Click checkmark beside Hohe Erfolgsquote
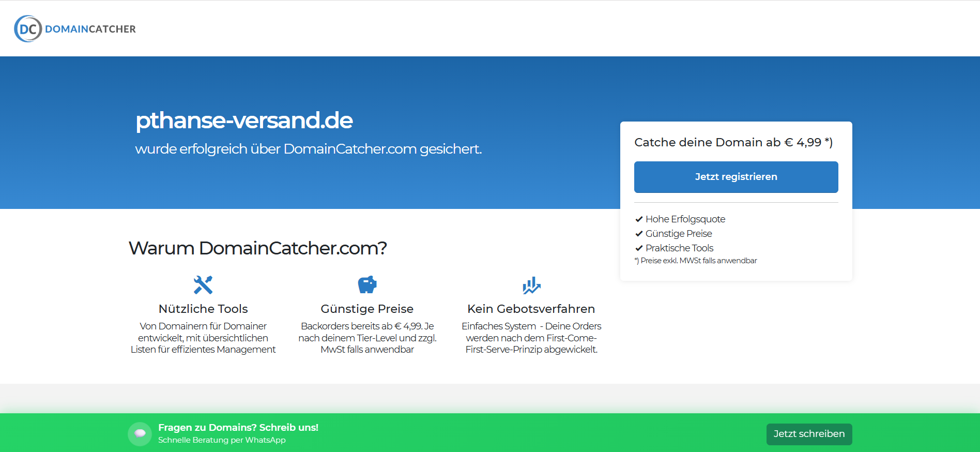This screenshot has height=452, width=980. 639,219
